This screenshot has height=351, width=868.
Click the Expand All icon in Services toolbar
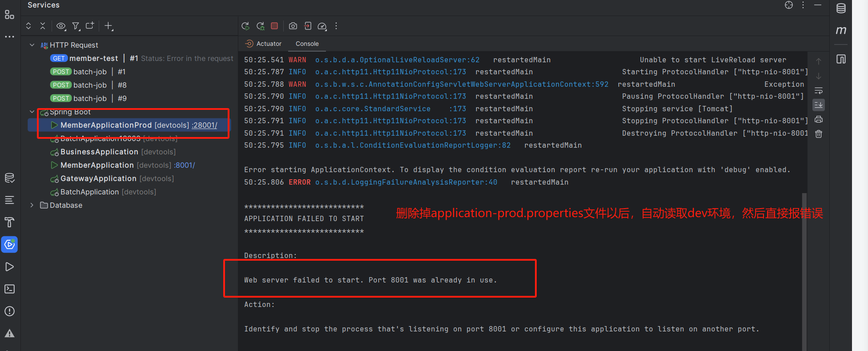point(28,26)
